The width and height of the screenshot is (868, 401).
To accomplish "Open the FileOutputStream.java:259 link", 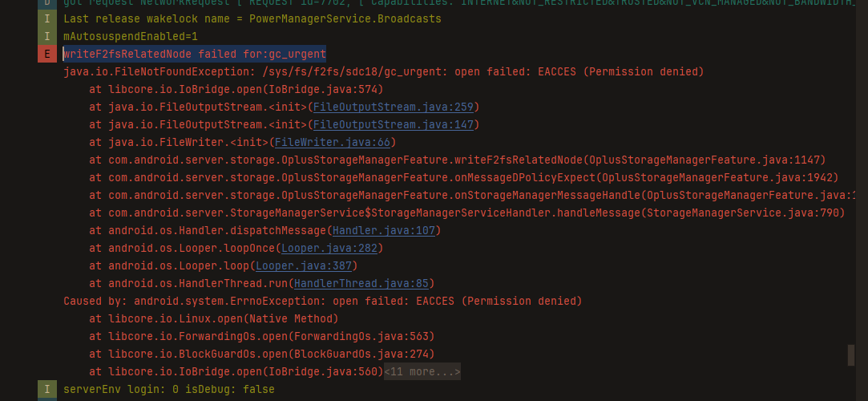I will [x=394, y=107].
